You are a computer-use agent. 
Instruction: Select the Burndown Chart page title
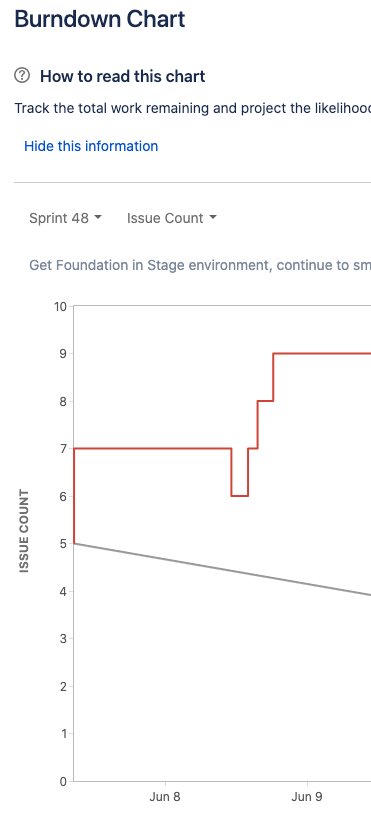100,19
